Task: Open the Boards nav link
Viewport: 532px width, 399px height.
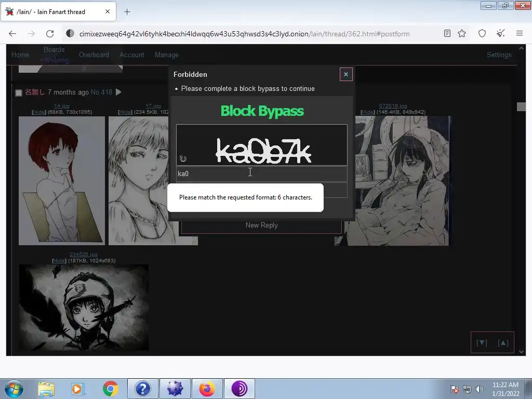Action: click(x=54, y=49)
